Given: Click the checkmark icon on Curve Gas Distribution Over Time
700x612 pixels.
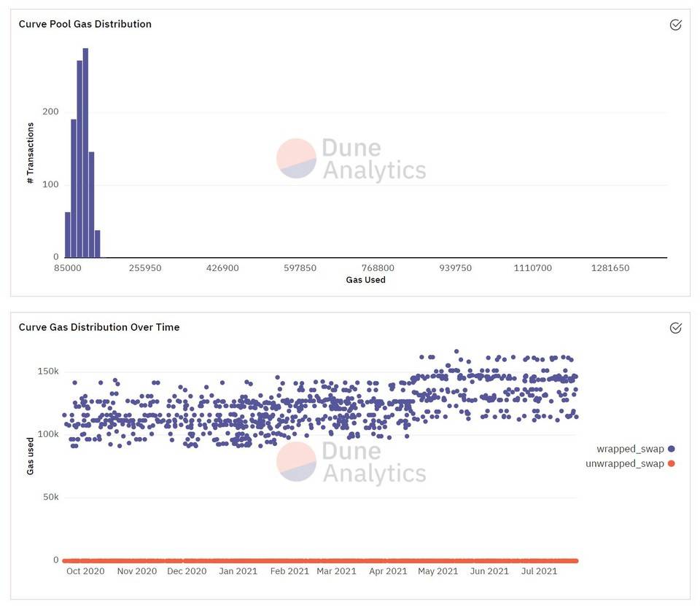Looking at the screenshot, I should click(675, 328).
